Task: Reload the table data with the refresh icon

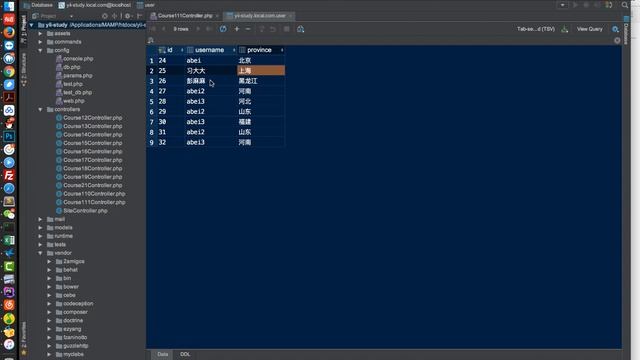Action: [x=223, y=29]
